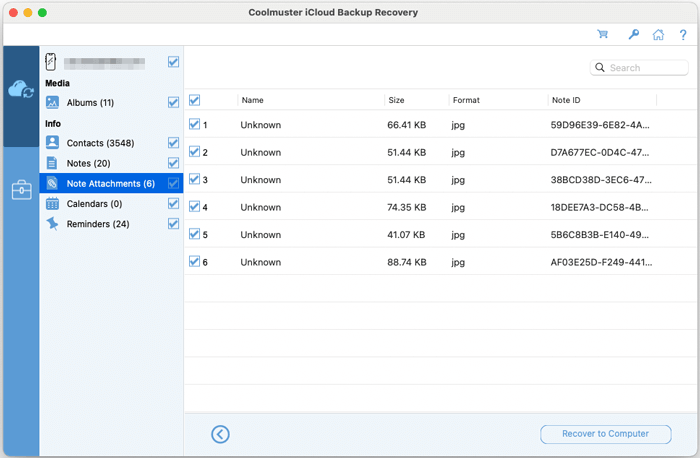Toggle the device checkbox
The height and width of the screenshot is (458, 700).
pyautogui.click(x=173, y=62)
